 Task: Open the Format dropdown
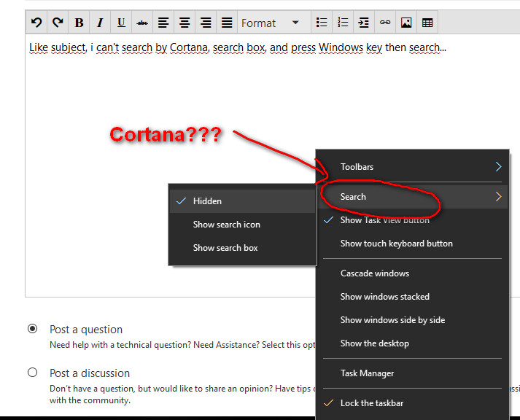point(274,23)
